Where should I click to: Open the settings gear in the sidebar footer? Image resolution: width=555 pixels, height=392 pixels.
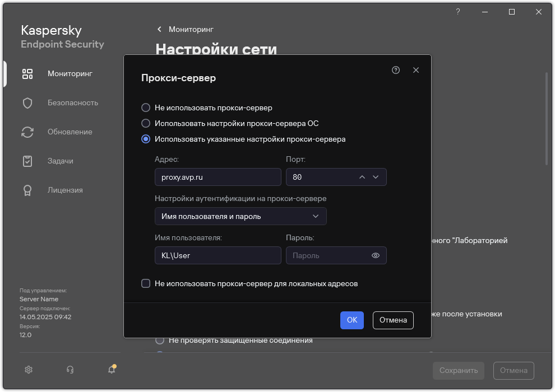point(29,370)
